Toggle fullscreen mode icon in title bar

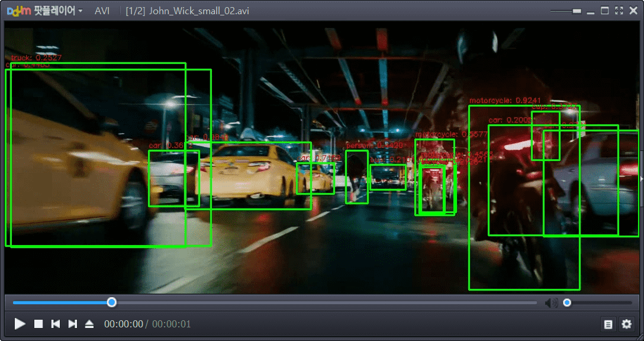click(619, 11)
